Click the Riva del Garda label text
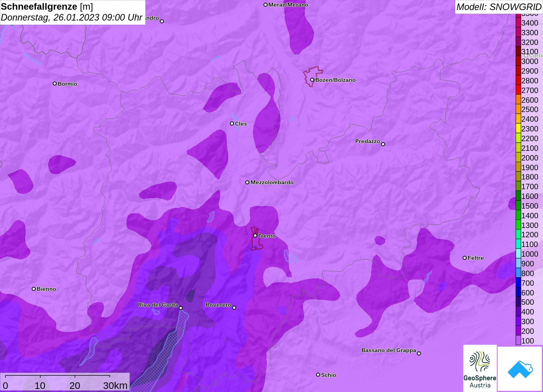Image resolution: width=543 pixels, height=392 pixels. (158, 305)
